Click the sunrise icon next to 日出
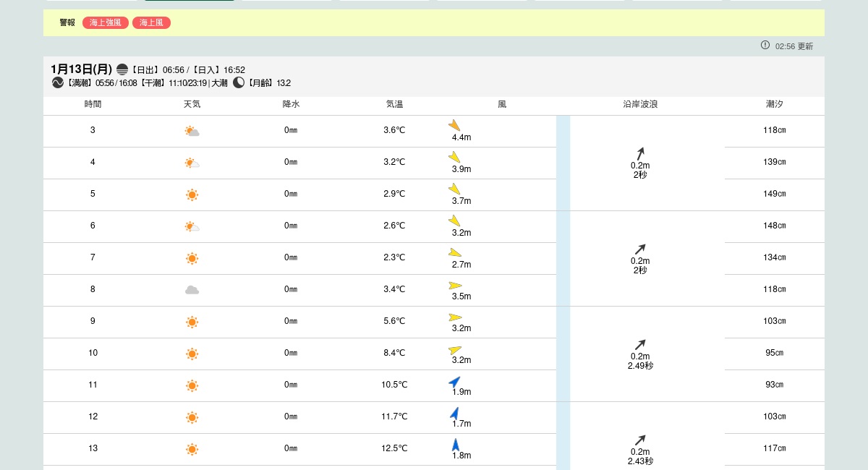Viewport: 868px width, 470px height. click(122, 69)
